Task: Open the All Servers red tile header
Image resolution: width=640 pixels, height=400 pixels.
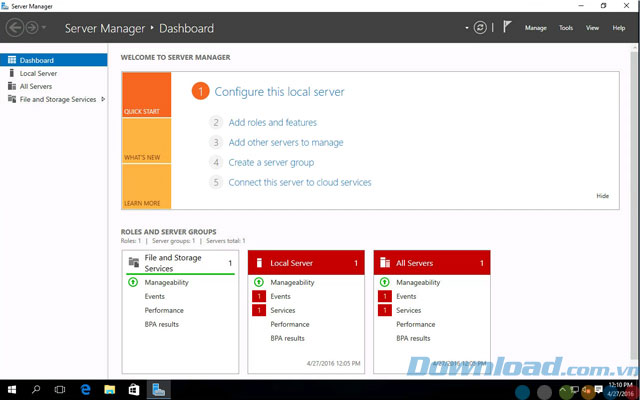Action: (x=432, y=263)
